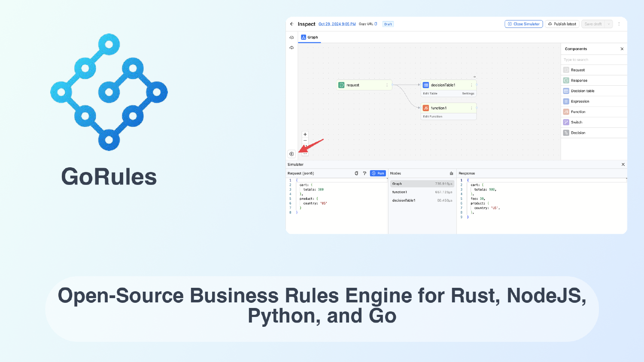The image size is (644, 362).
Task: Copy the request JSON via its copy icon
Action: coord(356,173)
